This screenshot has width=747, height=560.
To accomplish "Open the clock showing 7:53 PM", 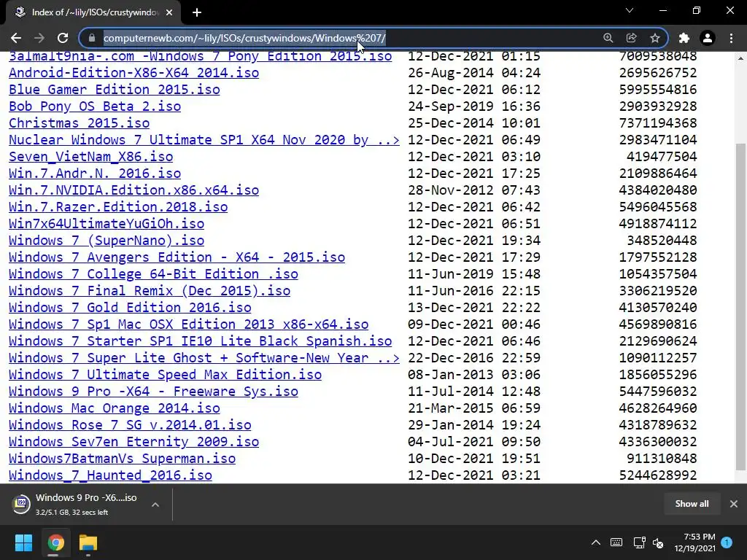I will click(x=695, y=542).
